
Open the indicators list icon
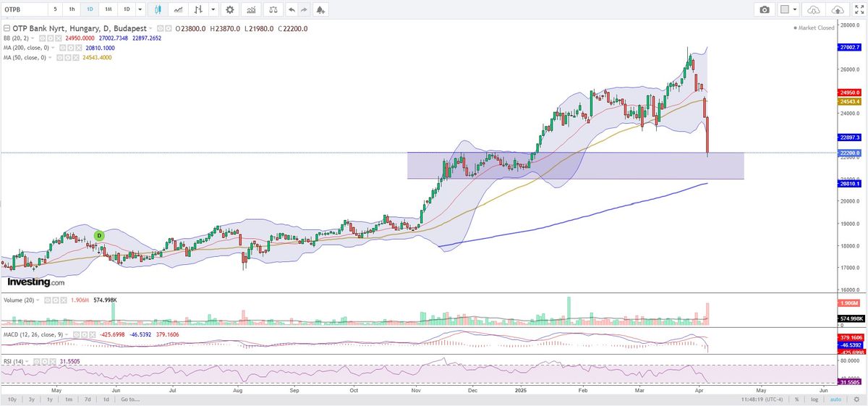tap(251, 9)
